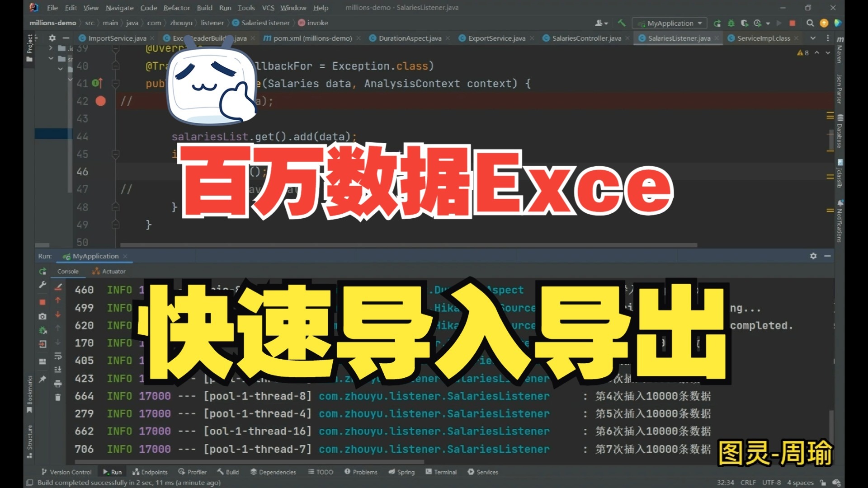Run MyApplication with Coverage icon
Screen dimensions: 868x488
[x=744, y=23]
